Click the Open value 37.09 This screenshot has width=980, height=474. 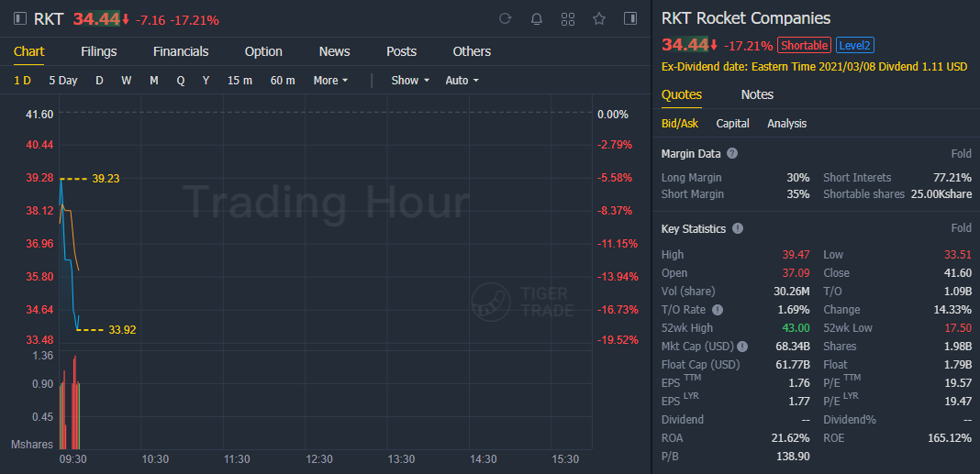pos(796,273)
